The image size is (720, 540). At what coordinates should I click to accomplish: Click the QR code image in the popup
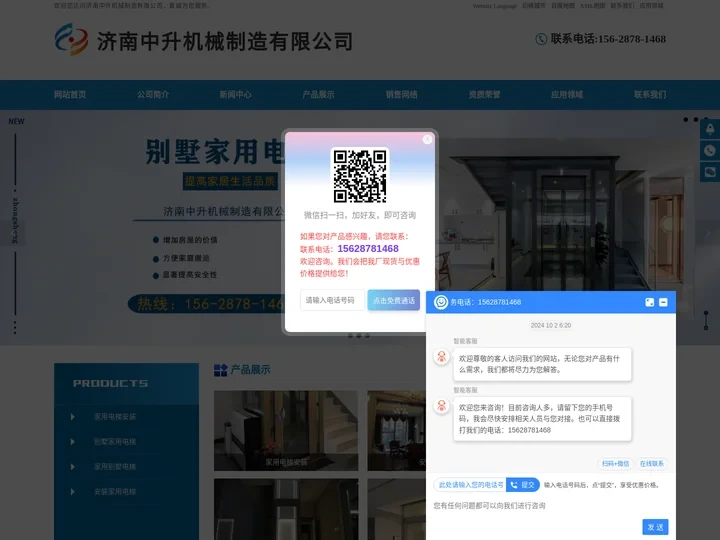[x=360, y=175]
